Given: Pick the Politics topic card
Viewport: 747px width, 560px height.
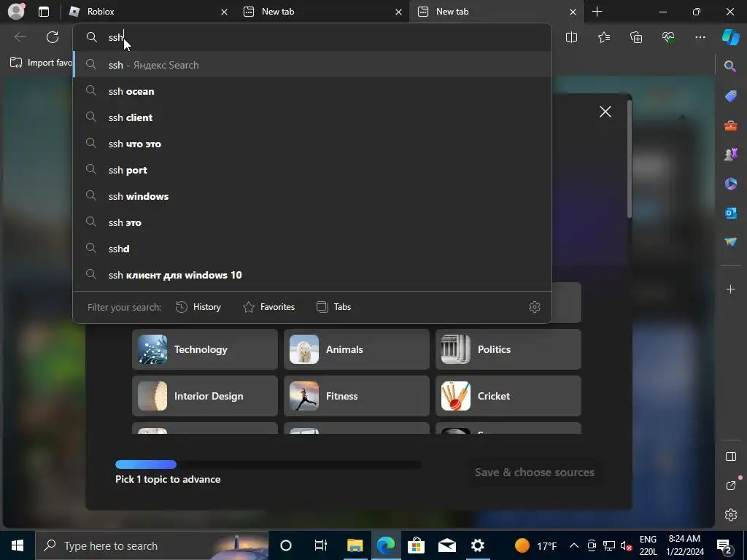Looking at the screenshot, I should click(508, 349).
